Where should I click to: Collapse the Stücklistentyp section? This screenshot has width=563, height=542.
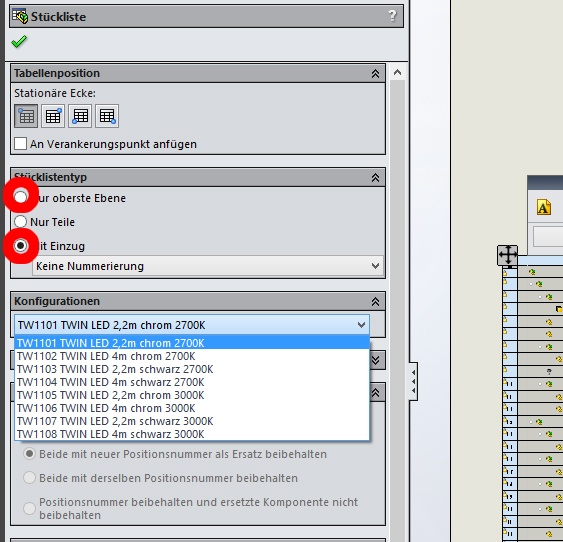coord(375,177)
